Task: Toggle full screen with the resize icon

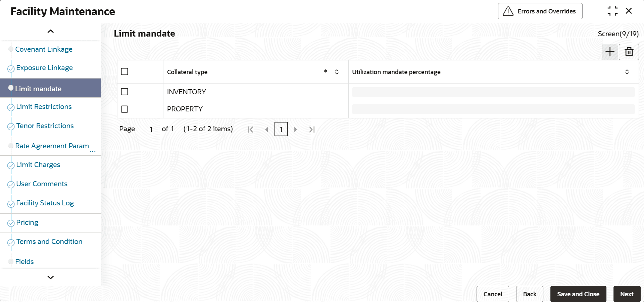Action: tap(613, 11)
